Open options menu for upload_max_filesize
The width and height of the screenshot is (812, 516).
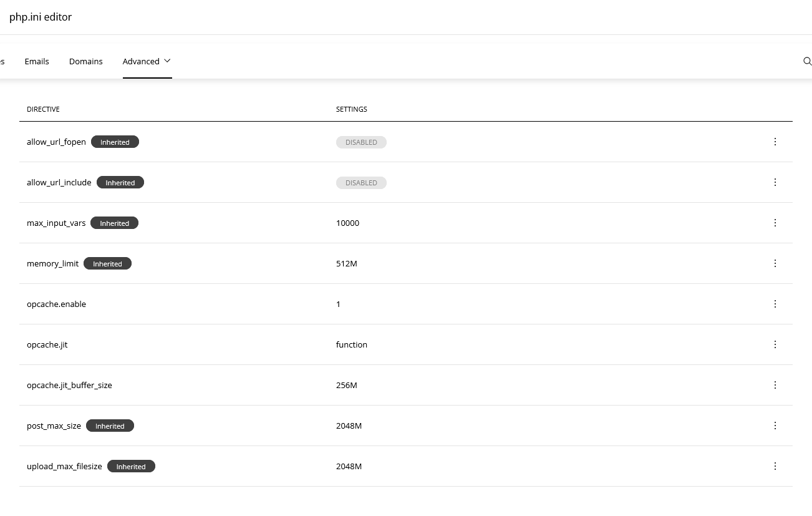pos(775,466)
